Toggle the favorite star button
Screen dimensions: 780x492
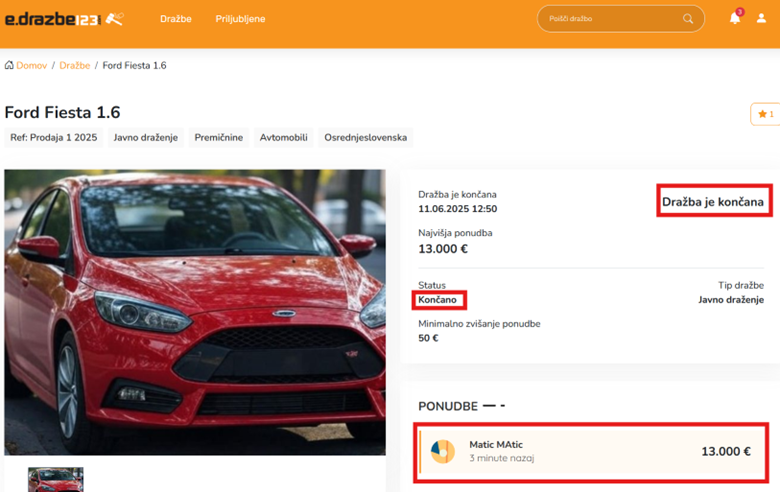pyautogui.click(x=765, y=114)
